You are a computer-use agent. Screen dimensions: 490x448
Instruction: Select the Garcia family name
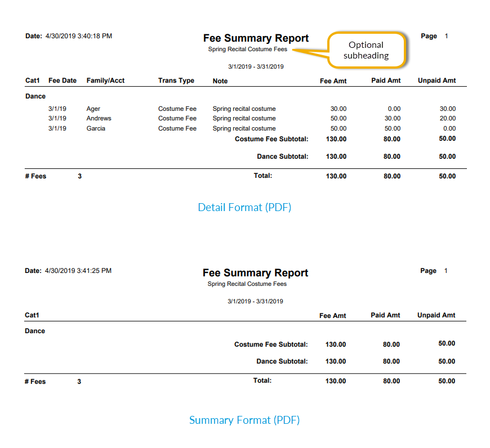click(x=96, y=128)
